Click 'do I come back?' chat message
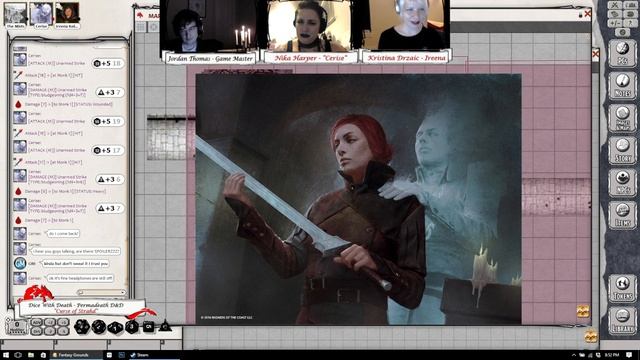 (x=63, y=233)
